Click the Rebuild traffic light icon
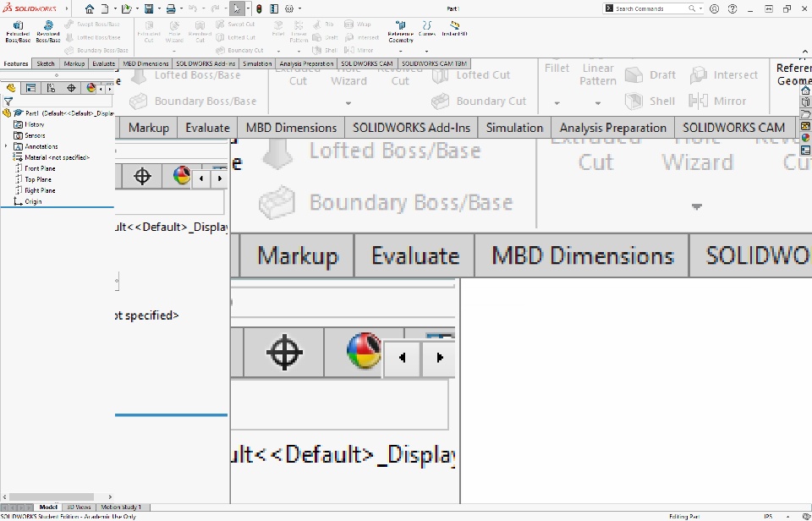The width and height of the screenshot is (812, 521). tap(259, 8)
